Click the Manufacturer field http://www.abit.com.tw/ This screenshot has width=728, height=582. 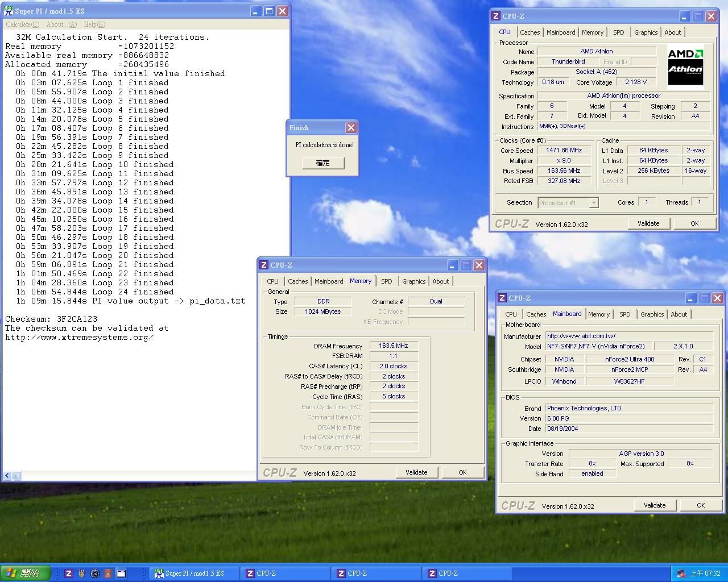coord(629,336)
